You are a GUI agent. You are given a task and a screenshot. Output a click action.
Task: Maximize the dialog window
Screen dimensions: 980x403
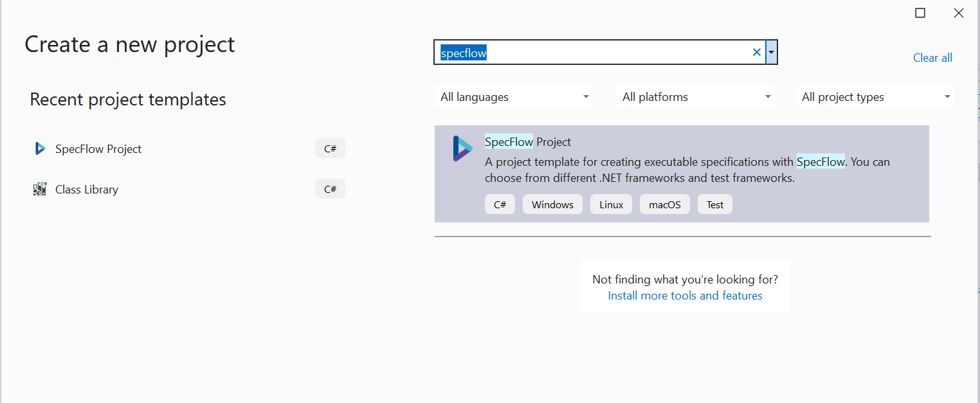coord(920,13)
